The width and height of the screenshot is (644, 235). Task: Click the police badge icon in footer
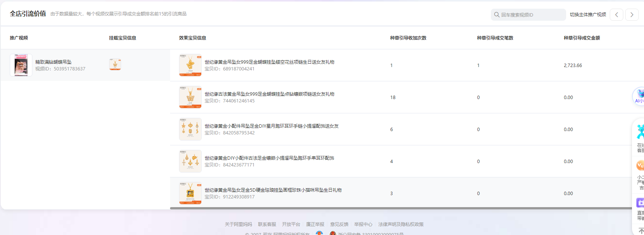pos(333,233)
